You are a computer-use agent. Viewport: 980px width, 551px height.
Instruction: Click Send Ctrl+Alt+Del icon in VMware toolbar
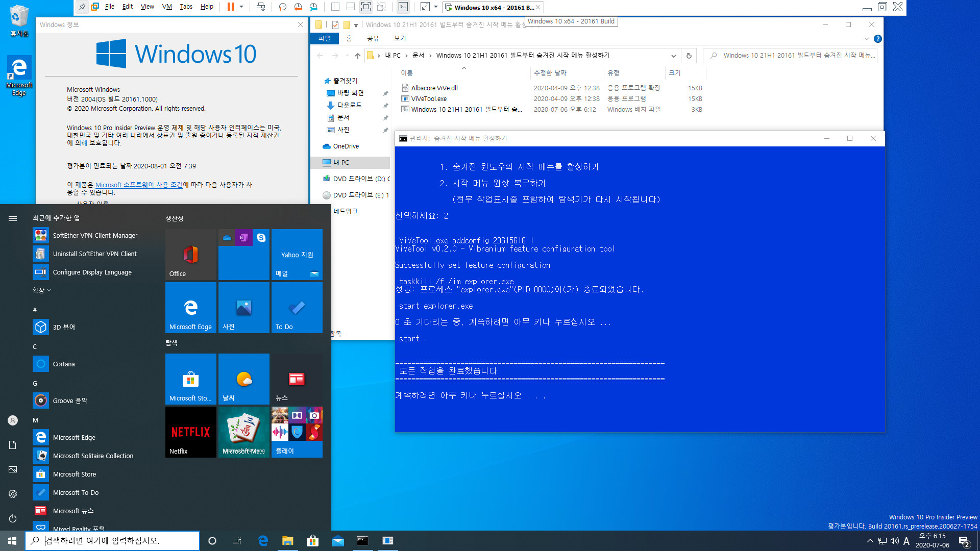[x=261, y=7]
